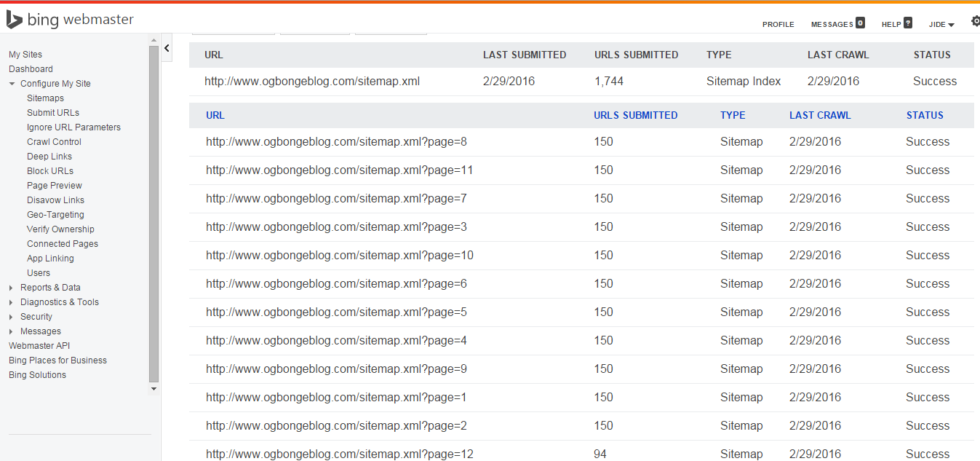Select sitemap.xml?page=2 row URL
This screenshot has width=980, height=461.
[x=336, y=426]
